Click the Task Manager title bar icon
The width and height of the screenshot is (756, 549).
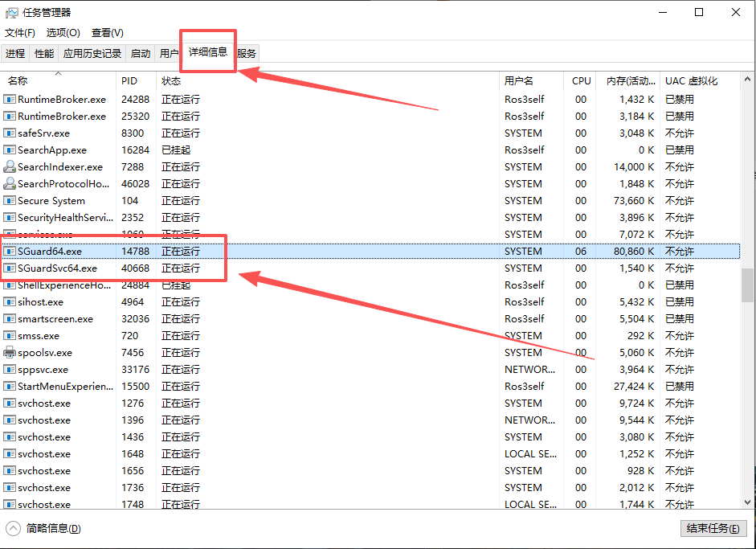[x=11, y=12]
